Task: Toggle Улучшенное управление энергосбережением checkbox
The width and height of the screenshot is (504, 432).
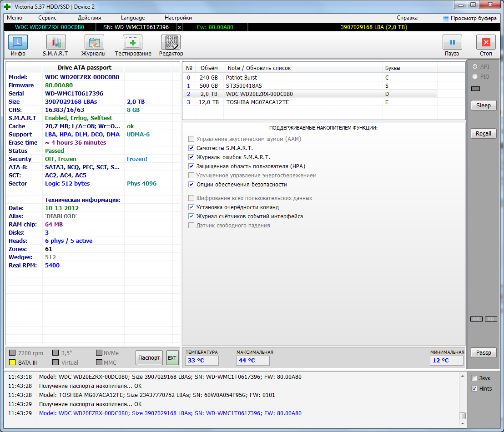Action: pyautogui.click(x=191, y=175)
